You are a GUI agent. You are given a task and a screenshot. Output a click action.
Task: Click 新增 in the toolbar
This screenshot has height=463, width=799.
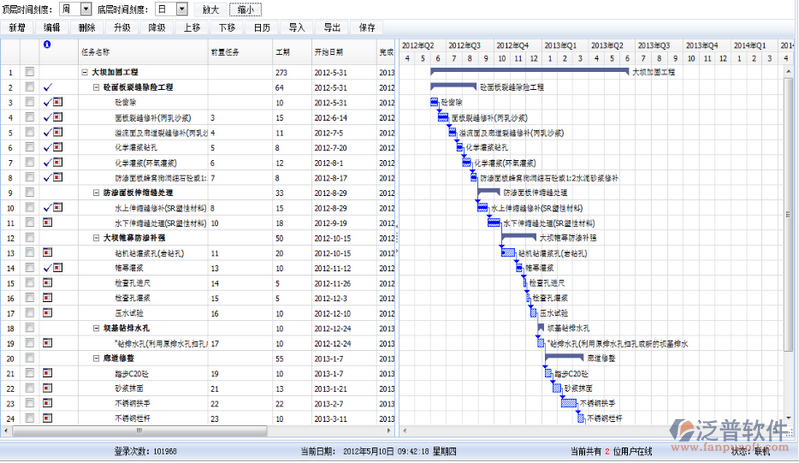pyautogui.click(x=18, y=28)
